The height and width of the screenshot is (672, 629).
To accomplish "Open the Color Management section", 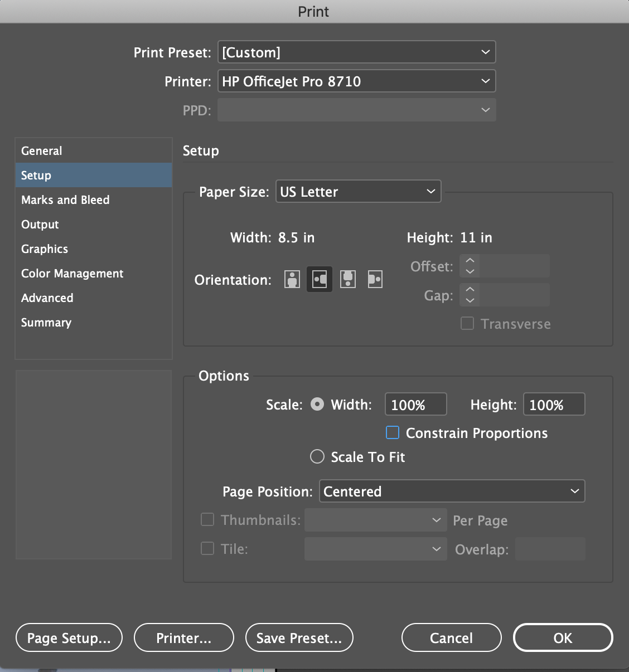I will tap(72, 273).
